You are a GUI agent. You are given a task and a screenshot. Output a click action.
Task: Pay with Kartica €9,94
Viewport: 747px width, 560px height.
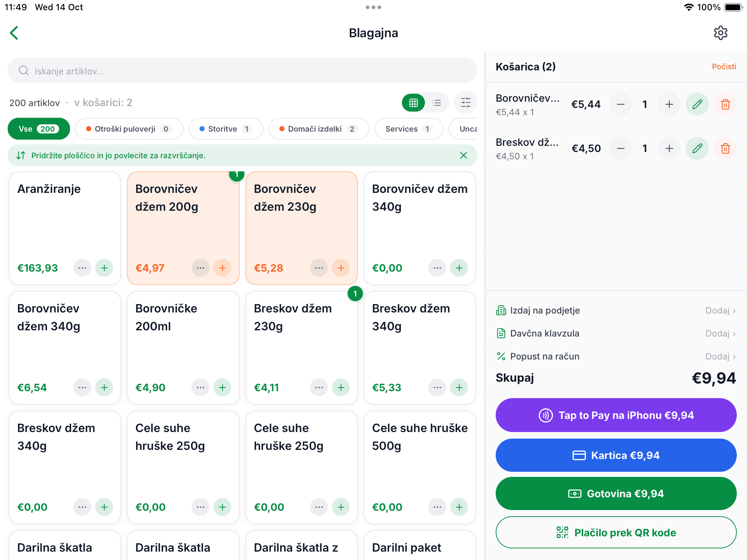pyautogui.click(x=616, y=455)
